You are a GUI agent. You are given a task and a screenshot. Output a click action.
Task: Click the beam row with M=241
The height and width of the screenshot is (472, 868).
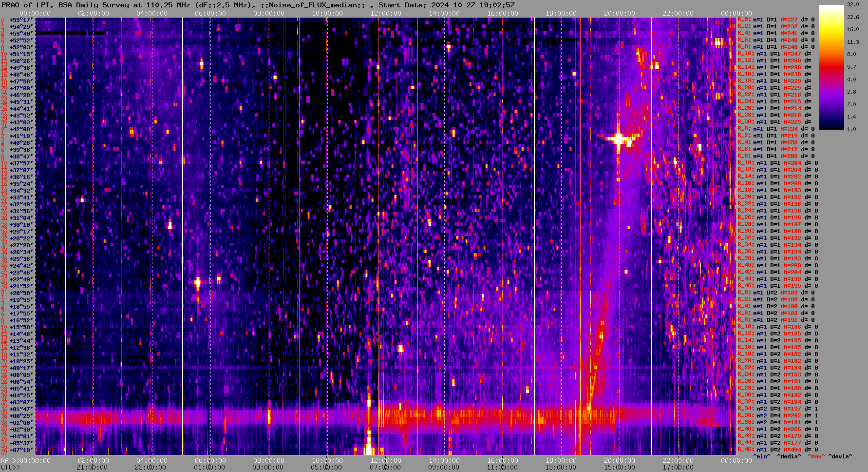pyautogui.click(x=776, y=33)
